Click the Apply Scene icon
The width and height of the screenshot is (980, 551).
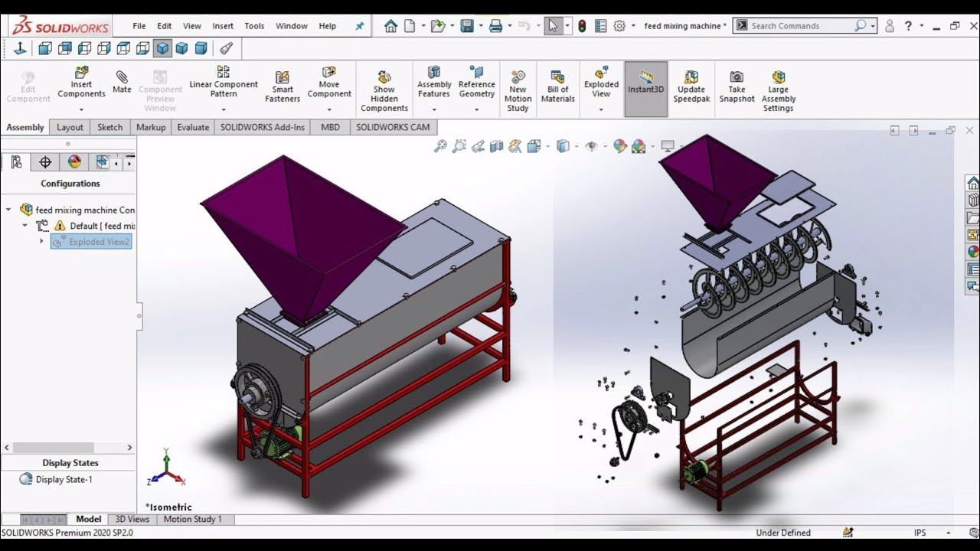tap(639, 146)
